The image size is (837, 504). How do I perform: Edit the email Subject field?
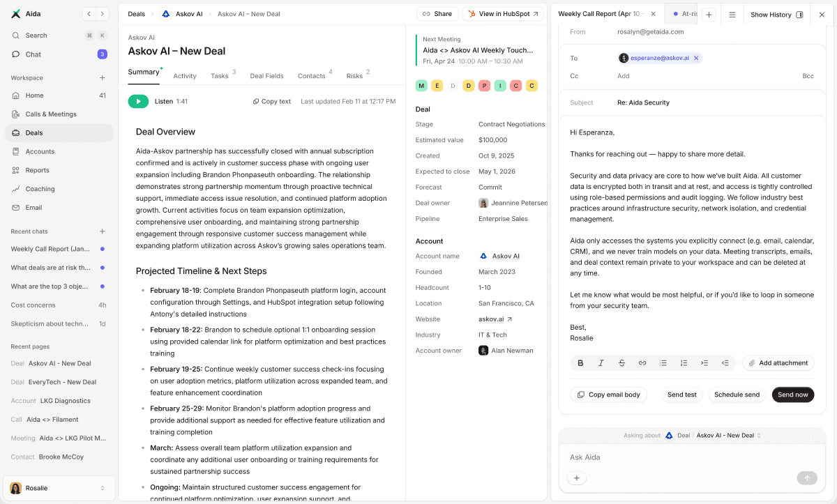click(692, 102)
